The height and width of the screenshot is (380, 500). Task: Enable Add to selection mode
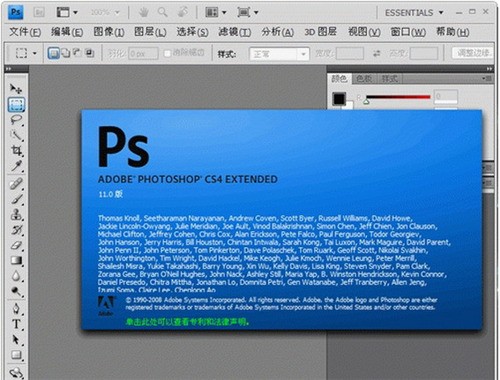(66, 53)
